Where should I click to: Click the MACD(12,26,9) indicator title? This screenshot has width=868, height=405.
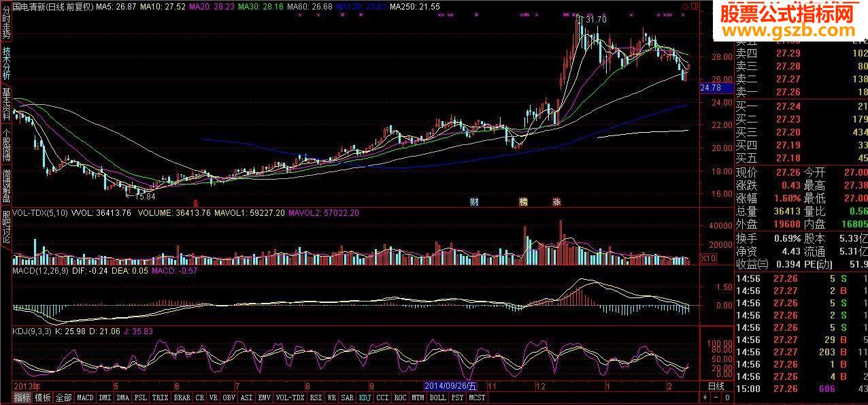tap(41, 271)
